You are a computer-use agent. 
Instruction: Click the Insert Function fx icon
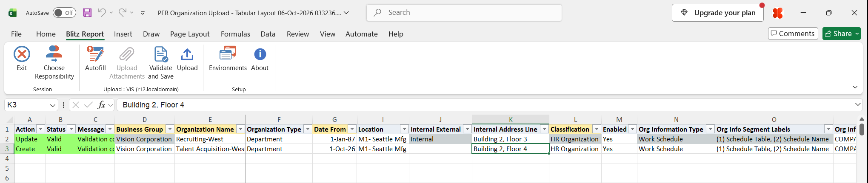[101, 105]
